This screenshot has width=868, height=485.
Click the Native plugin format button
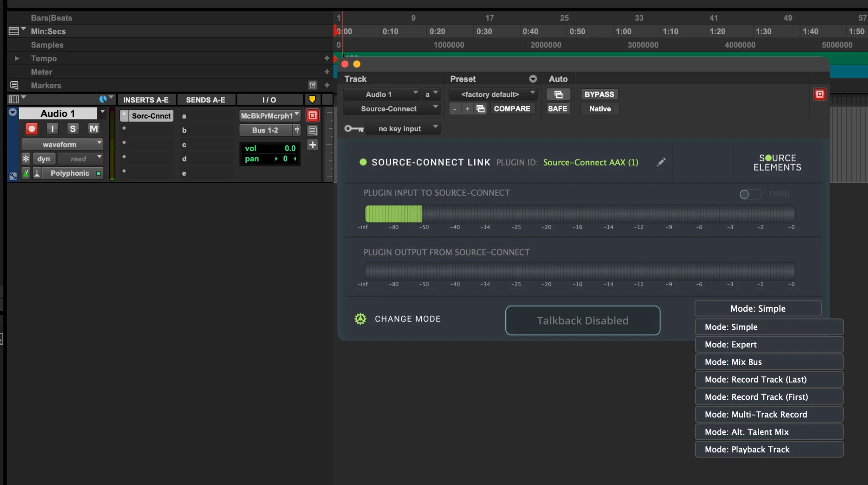click(x=600, y=109)
